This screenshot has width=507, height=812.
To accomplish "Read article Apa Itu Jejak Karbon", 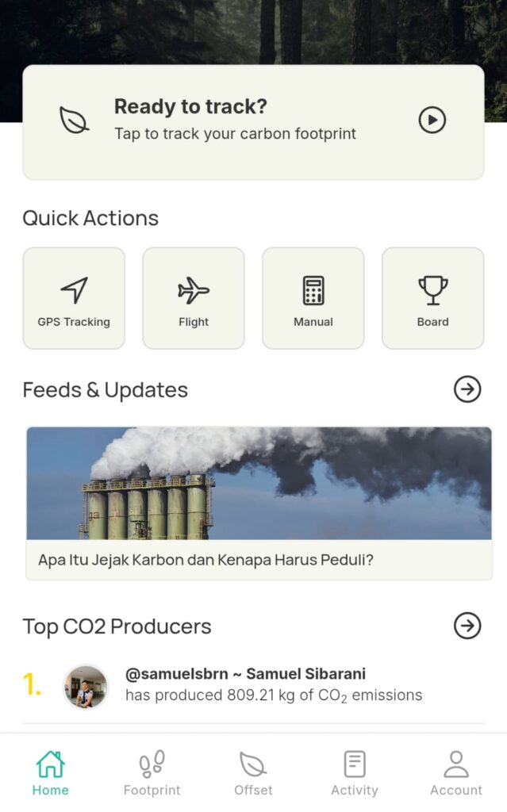I will click(205, 560).
